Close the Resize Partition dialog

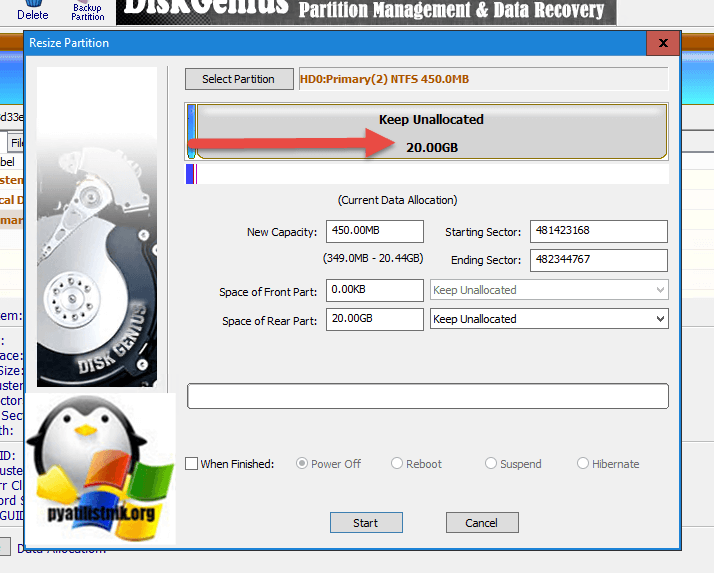coord(663,43)
